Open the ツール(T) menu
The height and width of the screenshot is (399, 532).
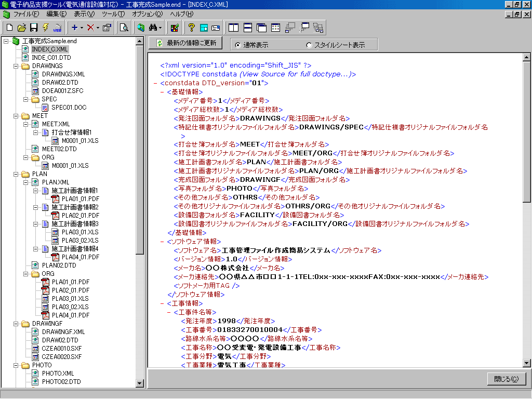click(x=113, y=14)
